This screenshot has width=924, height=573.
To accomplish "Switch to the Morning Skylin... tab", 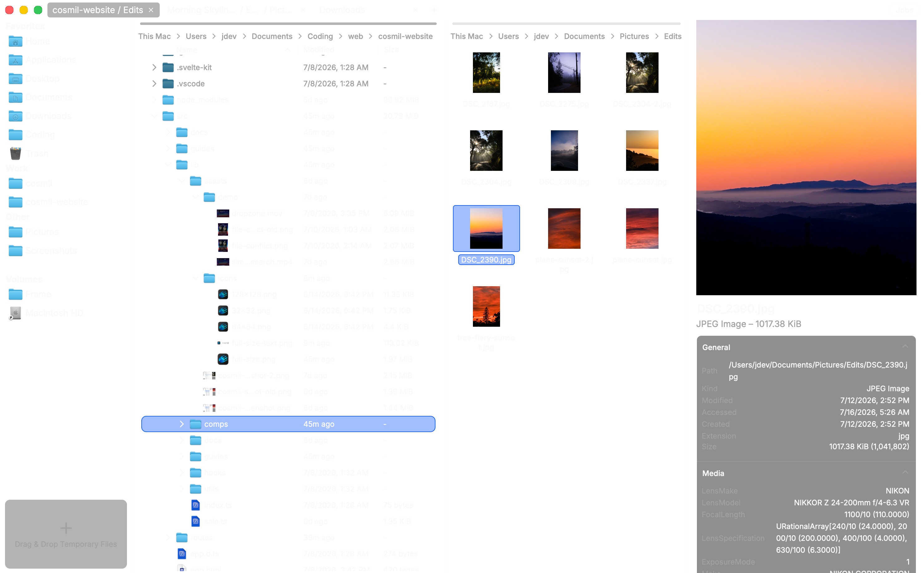I will point(230,10).
